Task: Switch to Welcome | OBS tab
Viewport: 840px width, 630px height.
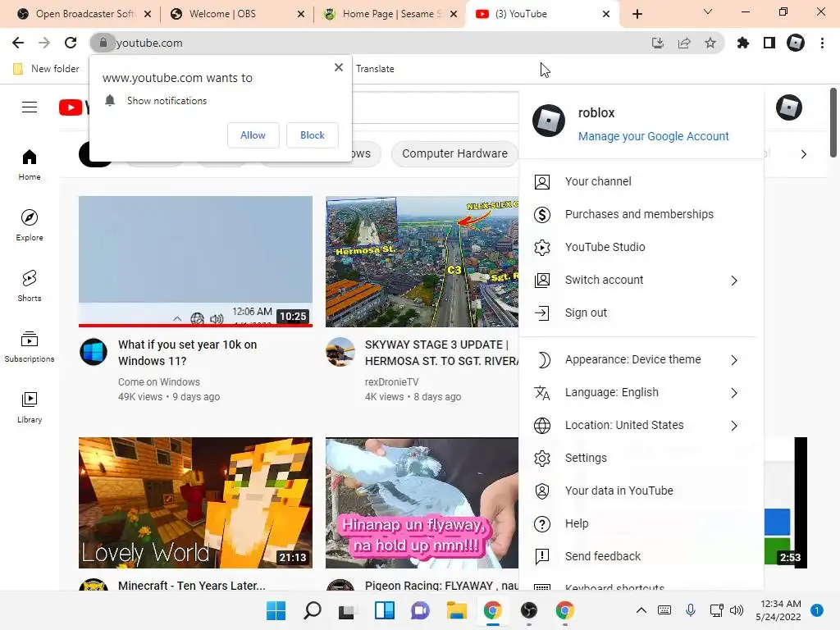Action: (237, 14)
